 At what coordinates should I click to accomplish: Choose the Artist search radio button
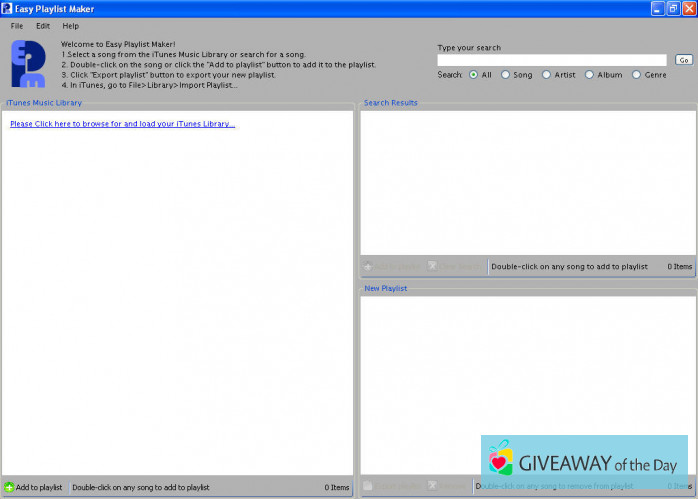tap(546, 74)
